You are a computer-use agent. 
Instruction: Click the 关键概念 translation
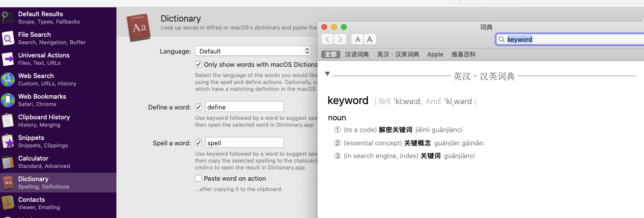coord(418,143)
